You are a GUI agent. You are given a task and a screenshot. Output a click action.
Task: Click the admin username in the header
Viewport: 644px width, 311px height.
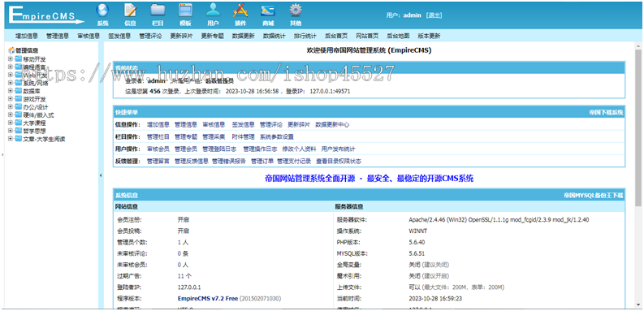pyautogui.click(x=412, y=15)
